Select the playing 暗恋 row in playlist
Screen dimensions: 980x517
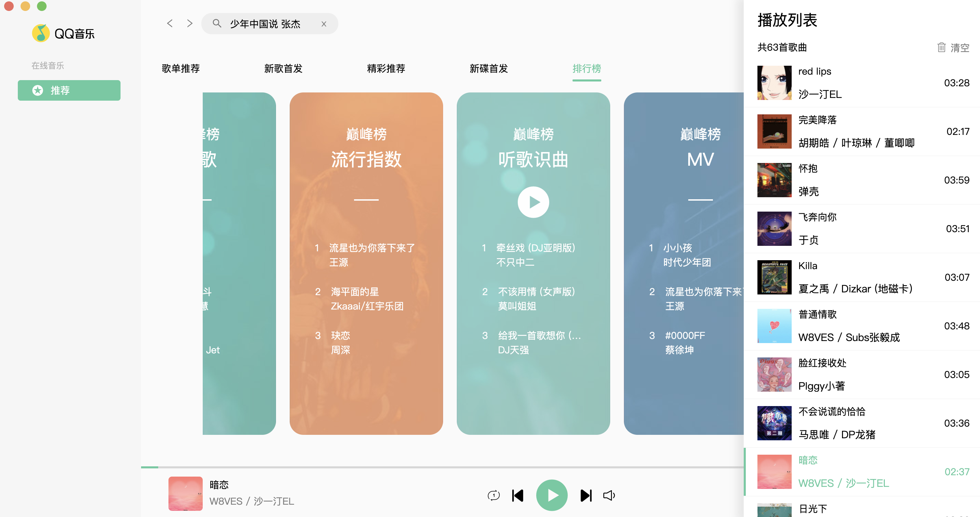pyautogui.click(x=861, y=472)
